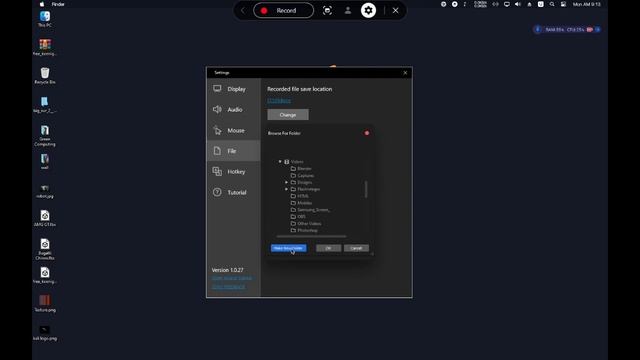Select the Captures folder
The image size is (640, 360).
tap(302, 176)
